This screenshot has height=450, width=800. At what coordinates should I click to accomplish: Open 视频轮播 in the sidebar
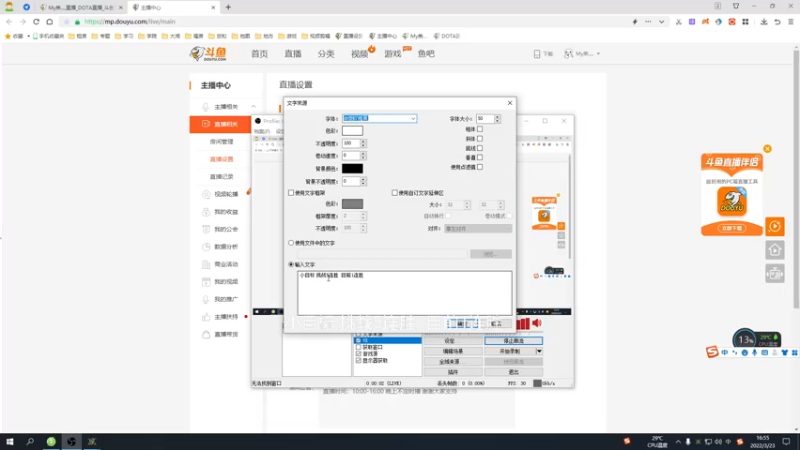(x=226, y=194)
